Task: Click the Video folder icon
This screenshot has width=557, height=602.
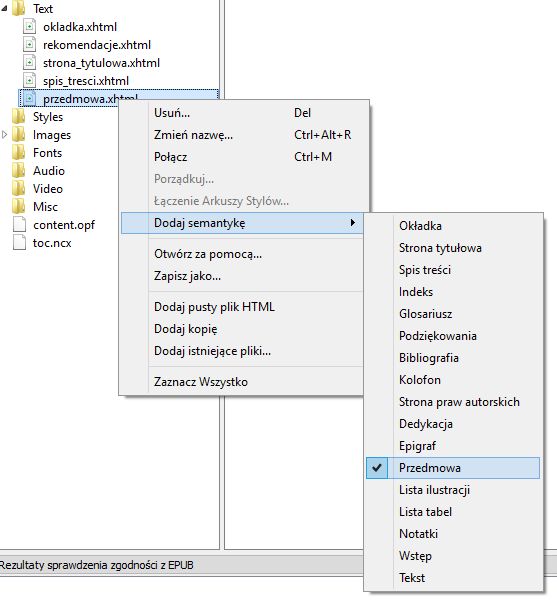Action: tap(18, 189)
